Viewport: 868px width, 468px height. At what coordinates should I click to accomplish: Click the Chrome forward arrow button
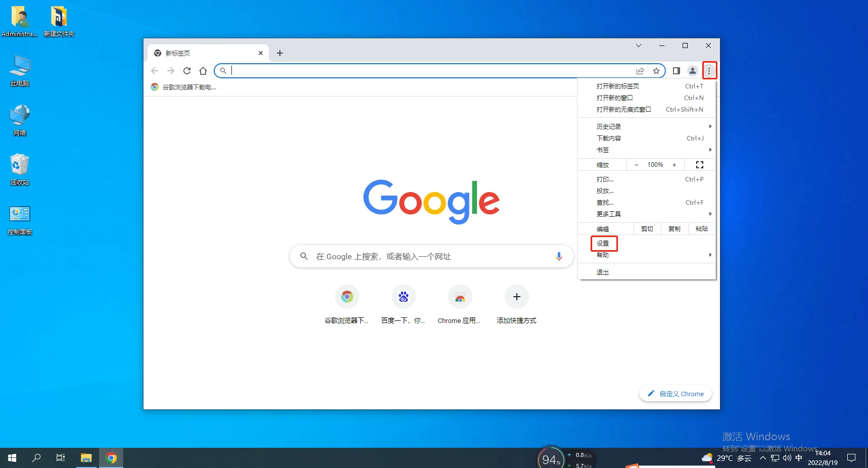[x=171, y=71]
